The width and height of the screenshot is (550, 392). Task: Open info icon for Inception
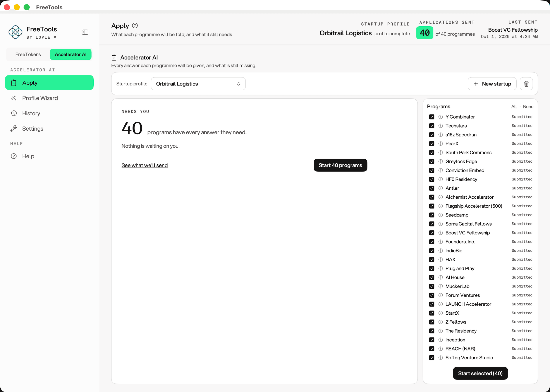pyautogui.click(x=440, y=340)
